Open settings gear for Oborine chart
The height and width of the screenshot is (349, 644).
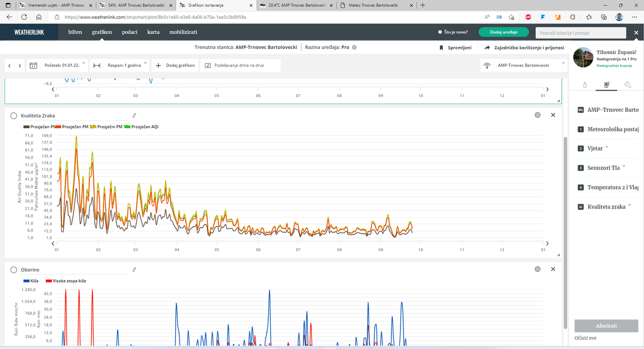[x=537, y=269]
